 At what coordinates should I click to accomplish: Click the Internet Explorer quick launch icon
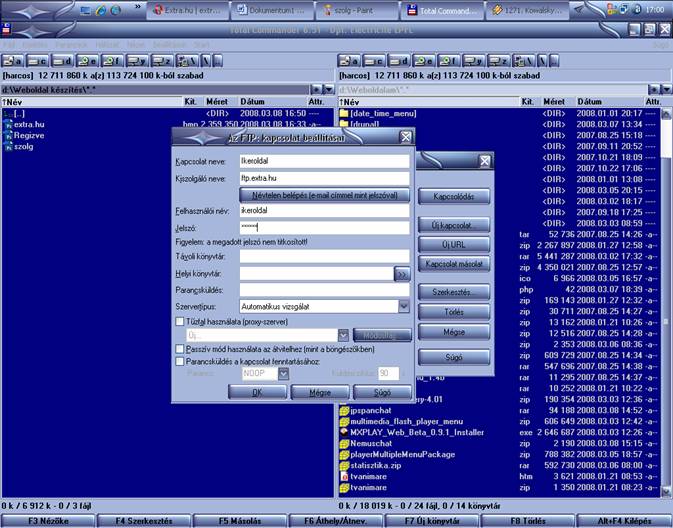click(101, 9)
